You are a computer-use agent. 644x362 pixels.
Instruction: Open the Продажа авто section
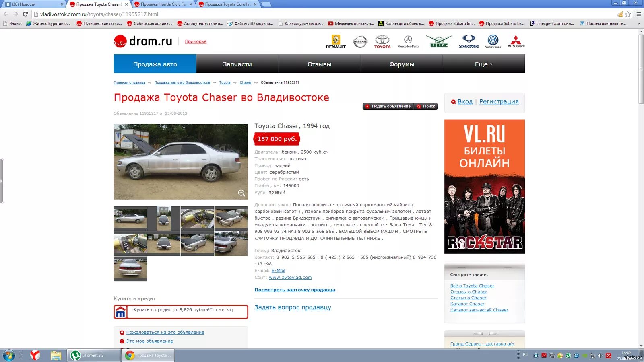(x=155, y=64)
